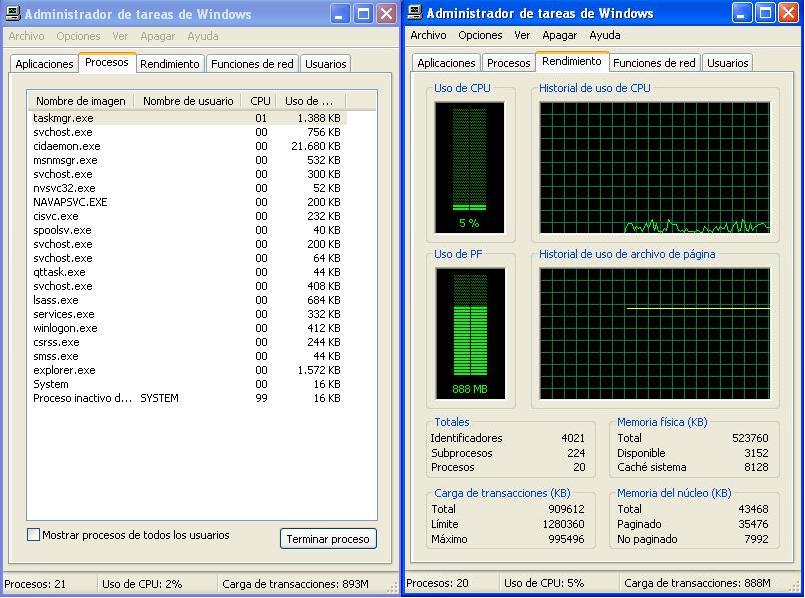Minimize the left Task Manager window

[339, 14]
